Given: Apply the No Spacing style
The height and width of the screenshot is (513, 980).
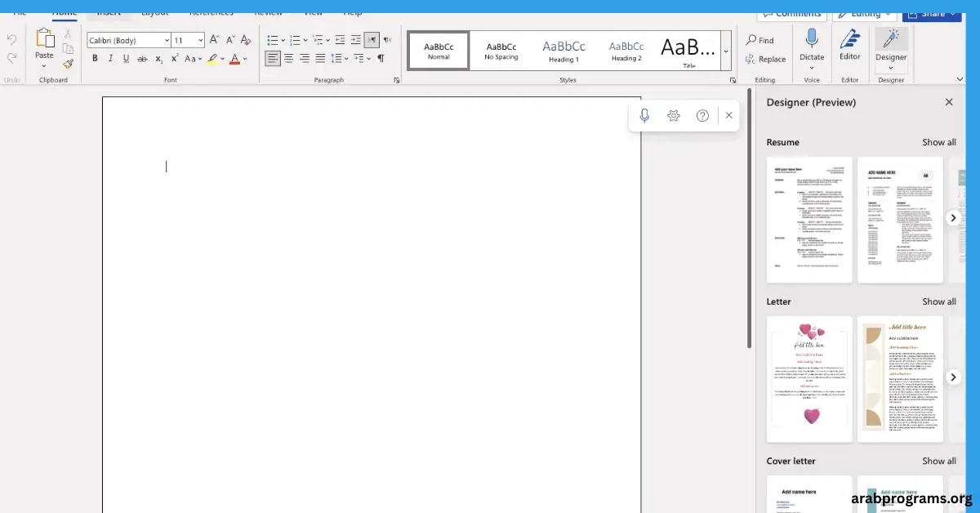Looking at the screenshot, I should pos(501,51).
